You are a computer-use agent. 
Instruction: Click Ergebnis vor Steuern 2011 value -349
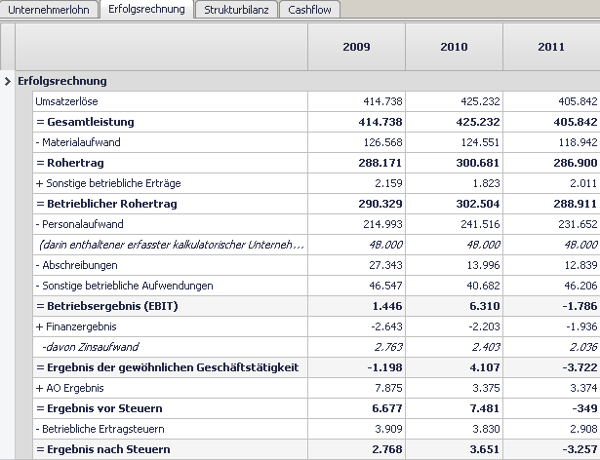tap(584, 408)
